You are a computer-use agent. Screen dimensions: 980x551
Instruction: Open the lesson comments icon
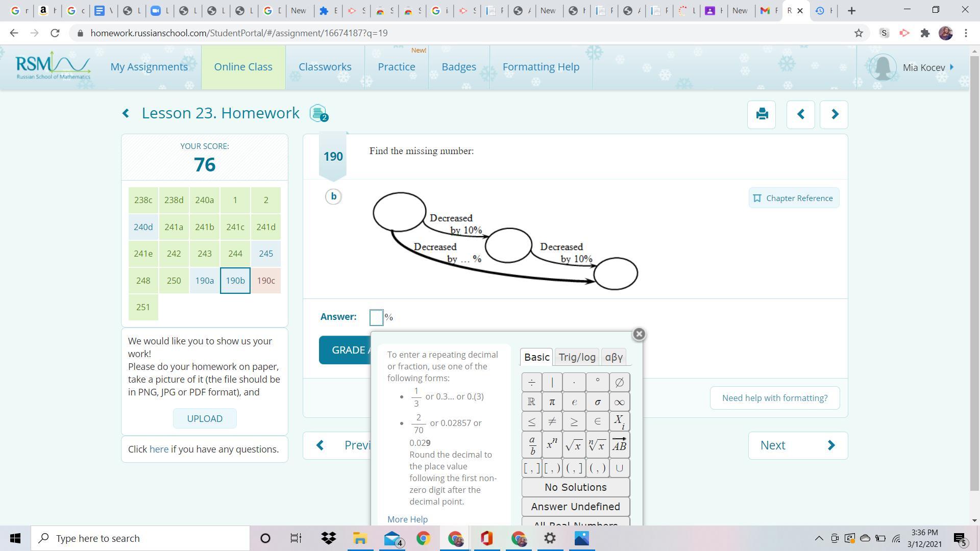pos(318,113)
